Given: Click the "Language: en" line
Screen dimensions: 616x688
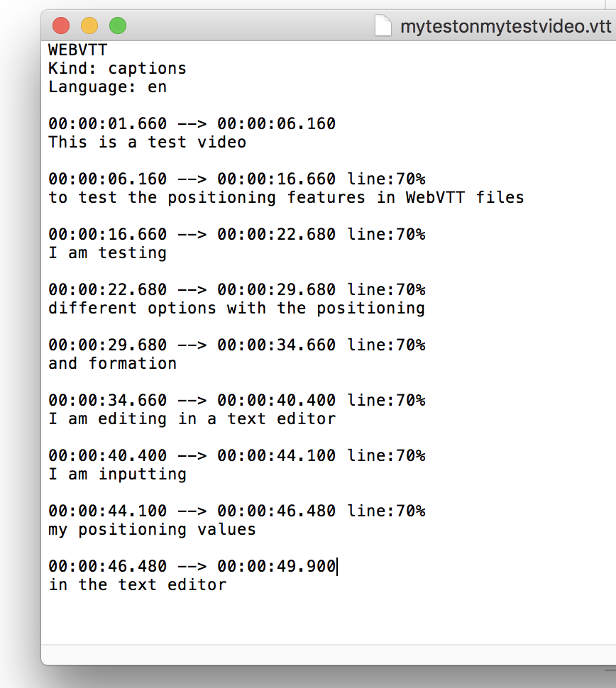Looking at the screenshot, I should tap(107, 87).
